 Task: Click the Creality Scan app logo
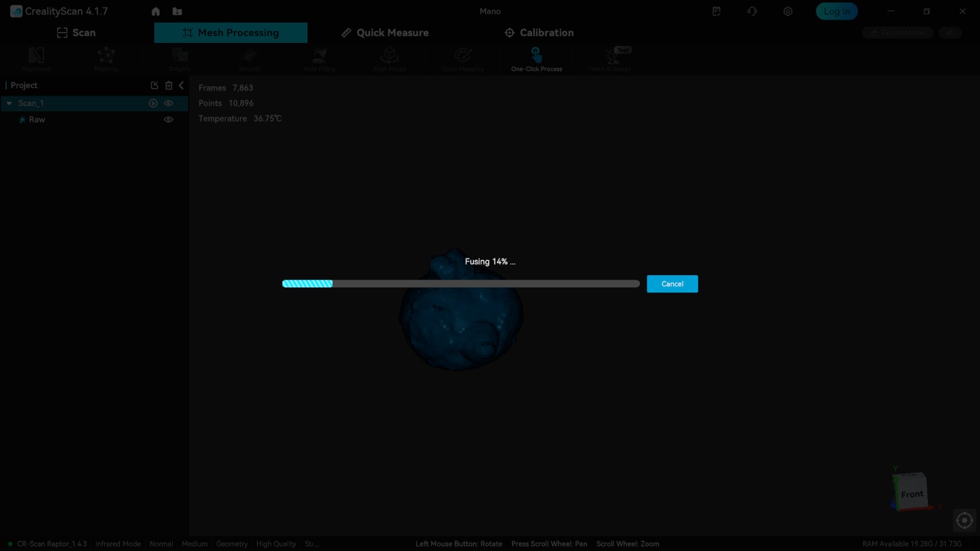point(17,11)
